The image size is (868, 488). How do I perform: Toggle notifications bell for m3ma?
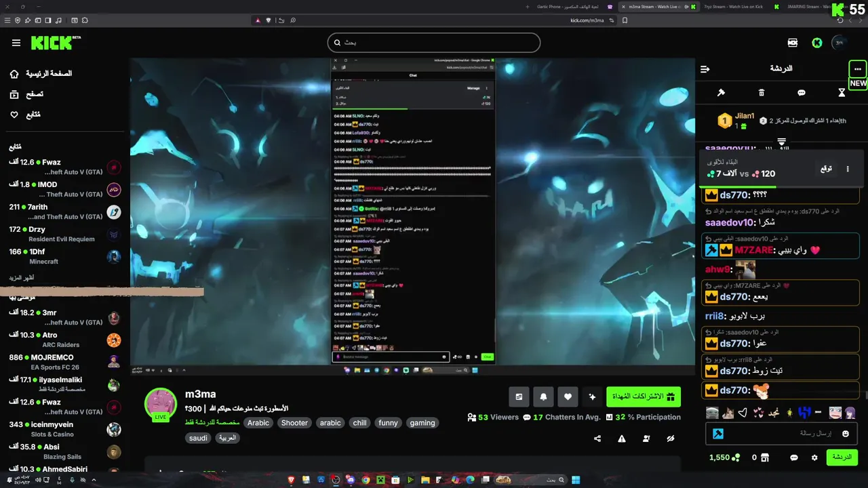click(543, 396)
